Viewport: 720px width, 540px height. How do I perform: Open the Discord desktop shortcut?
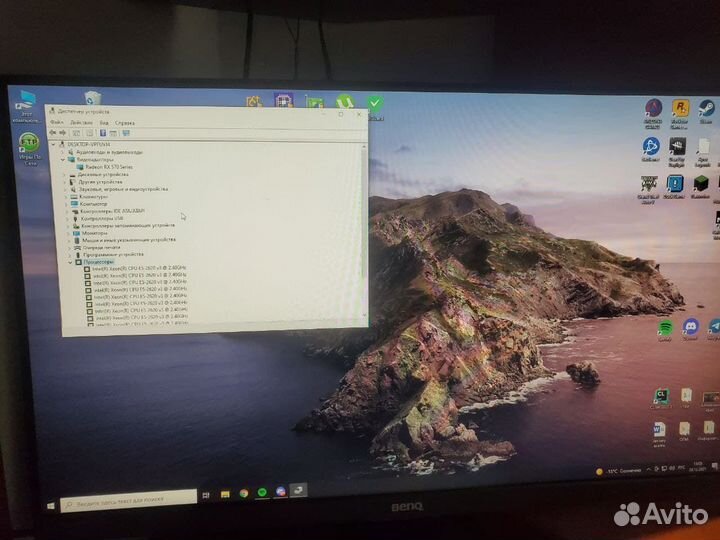tap(690, 327)
